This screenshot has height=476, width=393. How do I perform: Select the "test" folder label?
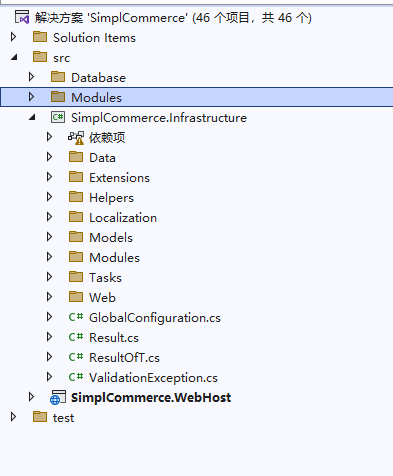[x=63, y=418]
